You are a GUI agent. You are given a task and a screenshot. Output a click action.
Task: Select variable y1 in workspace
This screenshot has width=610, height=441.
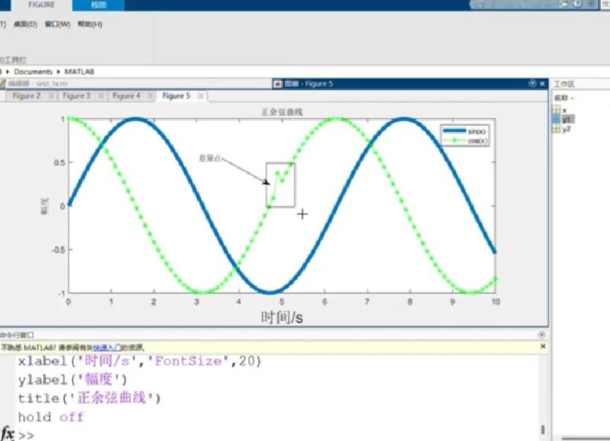point(565,119)
